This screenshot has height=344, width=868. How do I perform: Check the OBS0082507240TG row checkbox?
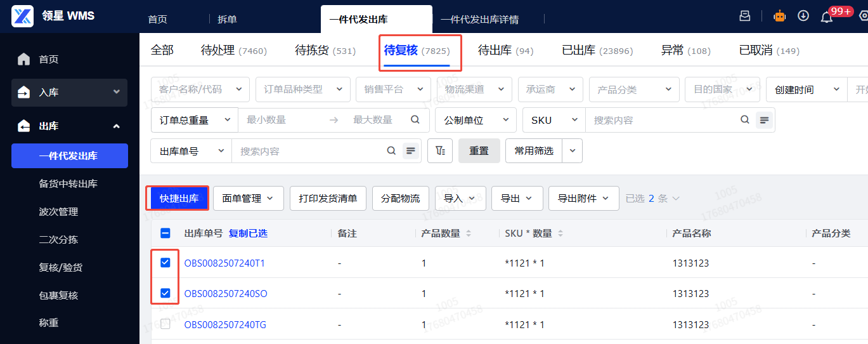(x=165, y=324)
